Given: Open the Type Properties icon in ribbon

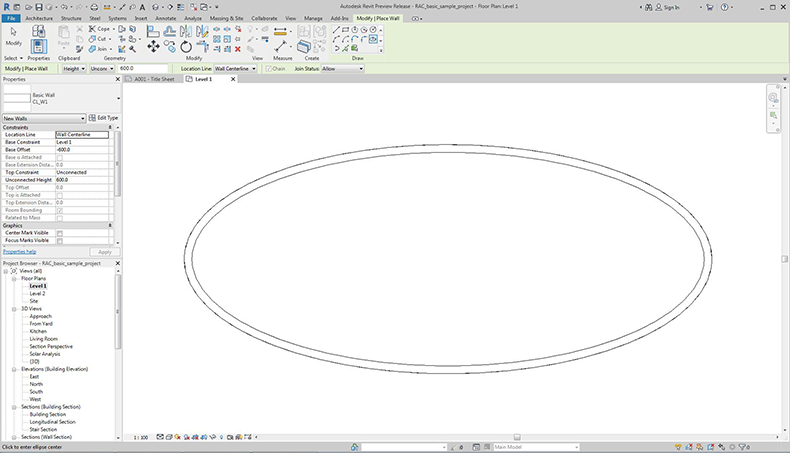Looking at the screenshot, I should 39,31.
